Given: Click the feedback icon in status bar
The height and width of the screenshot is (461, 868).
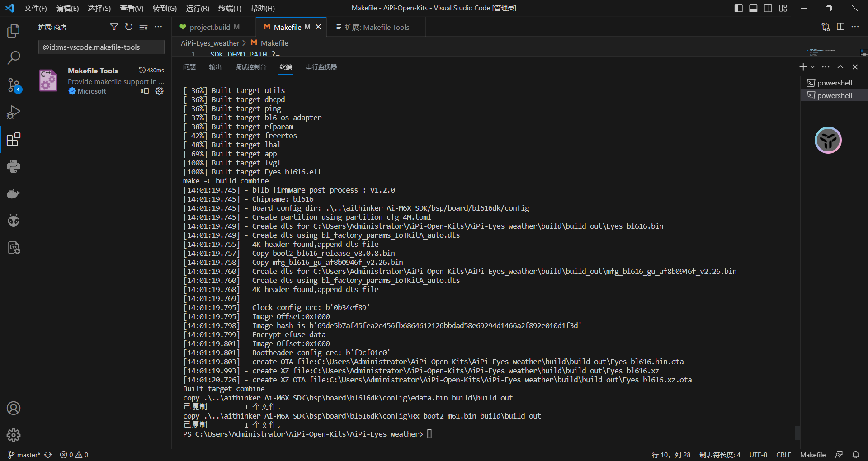Looking at the screenshot, I should pos(839,455).
